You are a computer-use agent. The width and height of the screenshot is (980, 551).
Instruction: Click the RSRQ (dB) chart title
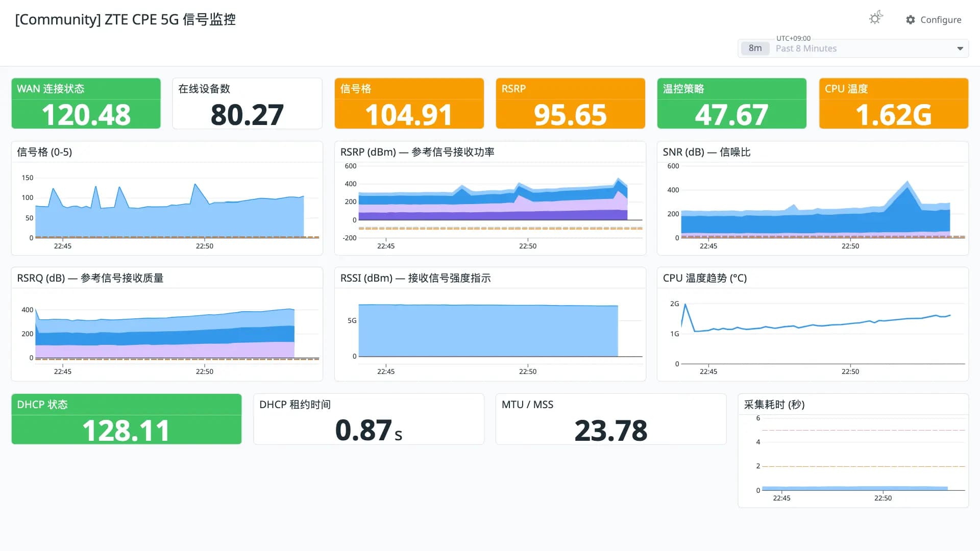[x=90, y=278]
